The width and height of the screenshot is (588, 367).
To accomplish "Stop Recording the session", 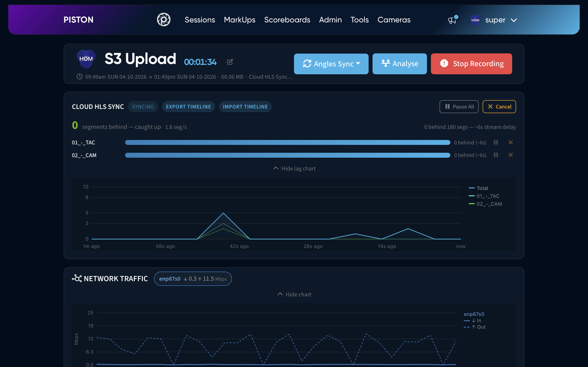I will (x=471, y=64).
